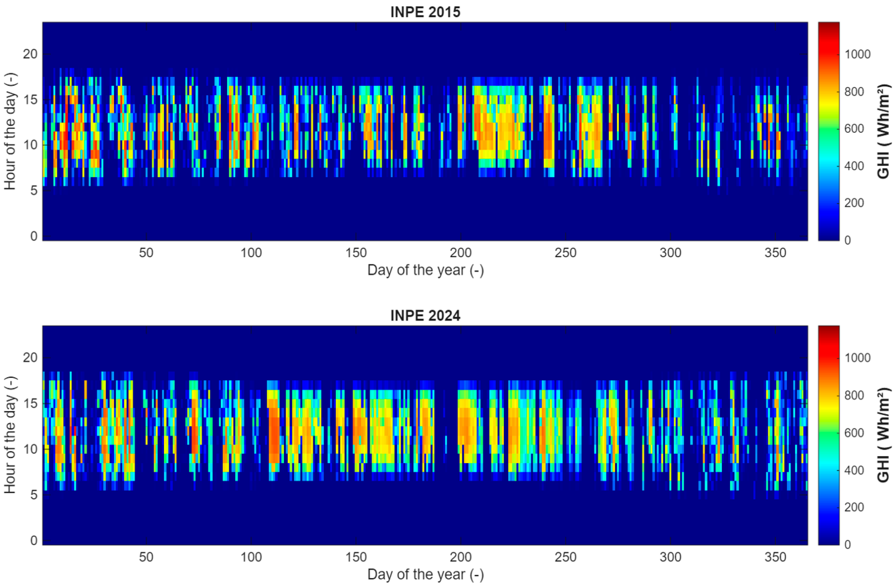Choose hour tick '10' on the 2024 y-axis
The image size is (896, 588).
tap(30, 449)
